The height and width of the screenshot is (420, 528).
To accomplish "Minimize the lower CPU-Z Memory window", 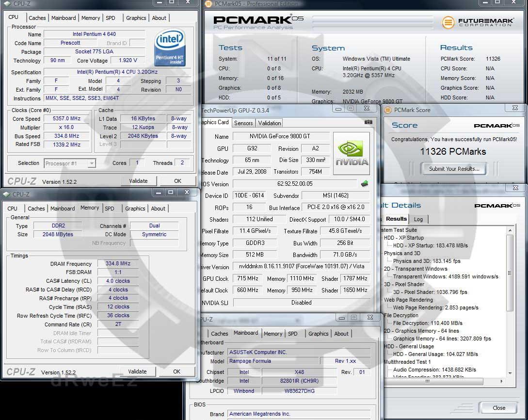I will click(158, 192).
